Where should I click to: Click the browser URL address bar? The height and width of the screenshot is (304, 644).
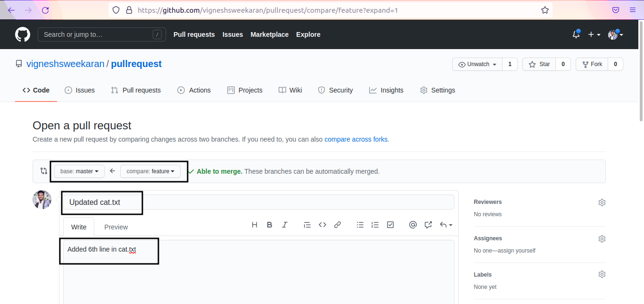pyautogui.click(x=330, y=10)
